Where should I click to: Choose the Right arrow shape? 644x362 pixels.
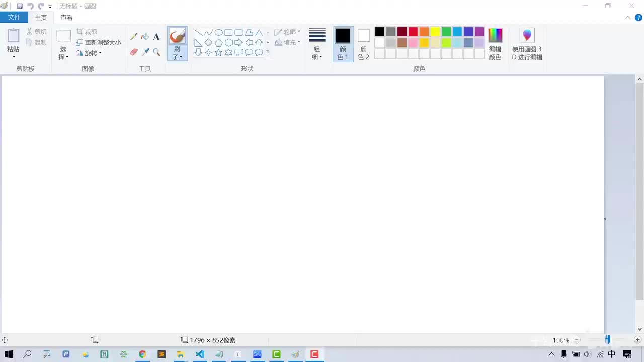coord(238,43)
